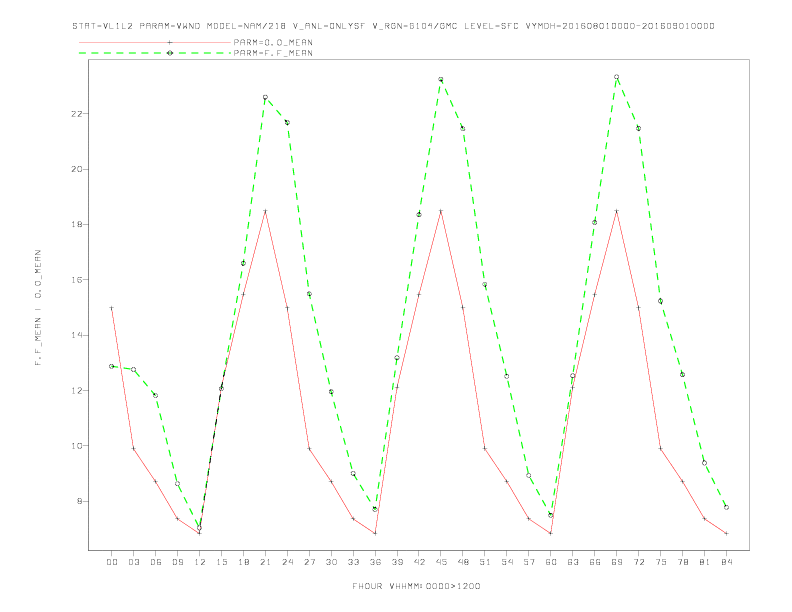This screenshot has width=792, height=612.
Task: Click y-axis tick label 18
Action: (76, 224)
